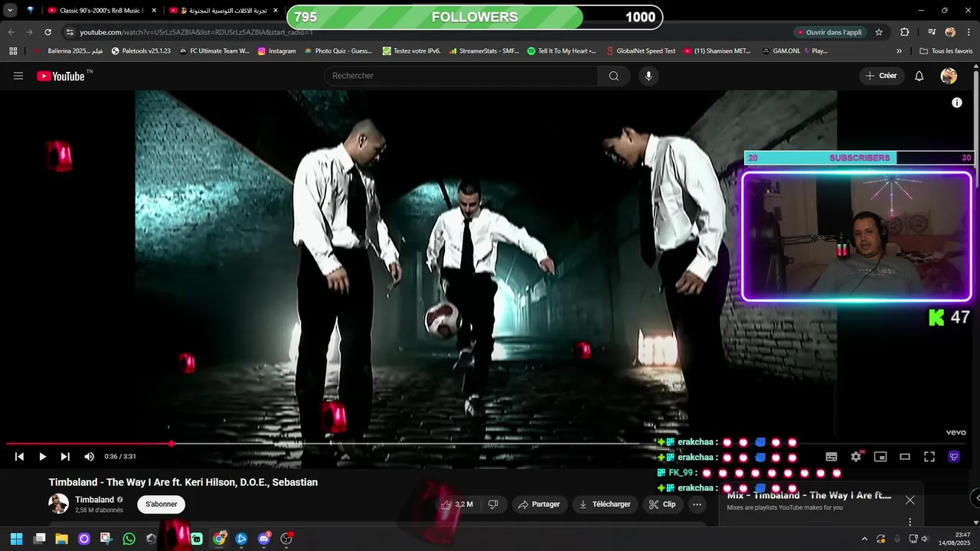
Task: Expand the hidden bookmarks overflow chevron
Action: [899, 51]
